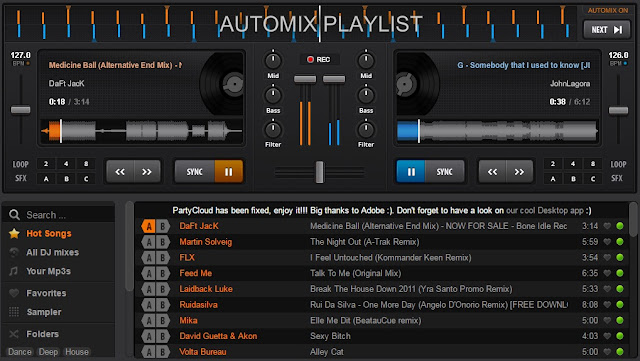Favorite the Ruidasilva track heart
Screen dimensions: 640x361
(x=607, y=305)
